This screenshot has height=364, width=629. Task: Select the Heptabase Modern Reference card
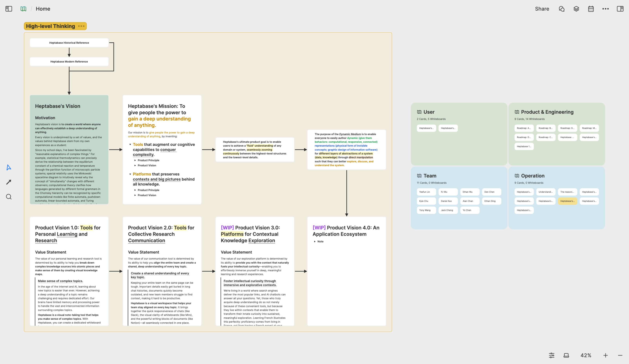tap(69, 62)
